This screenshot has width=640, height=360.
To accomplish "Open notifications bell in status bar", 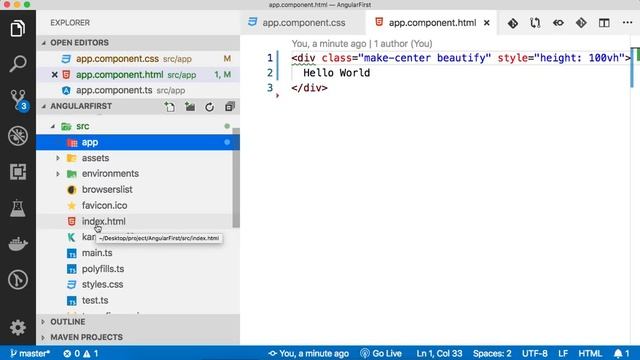I will 622,353.
